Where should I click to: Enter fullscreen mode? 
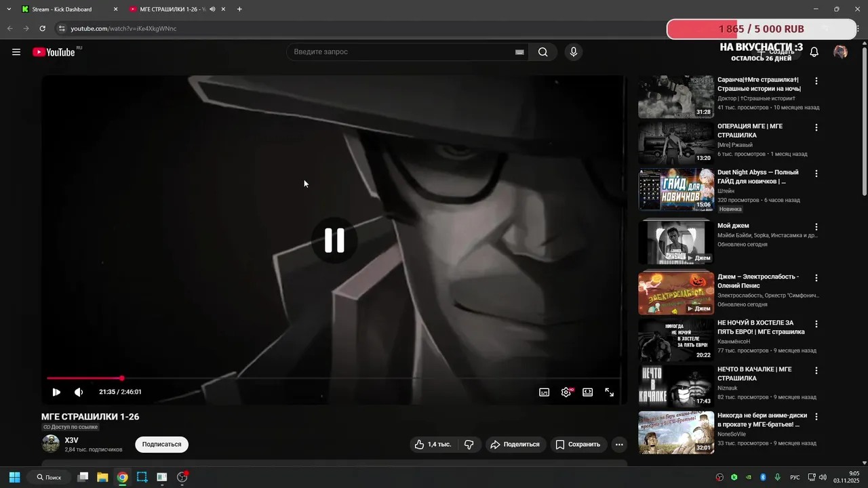click(x=610, y=392)
